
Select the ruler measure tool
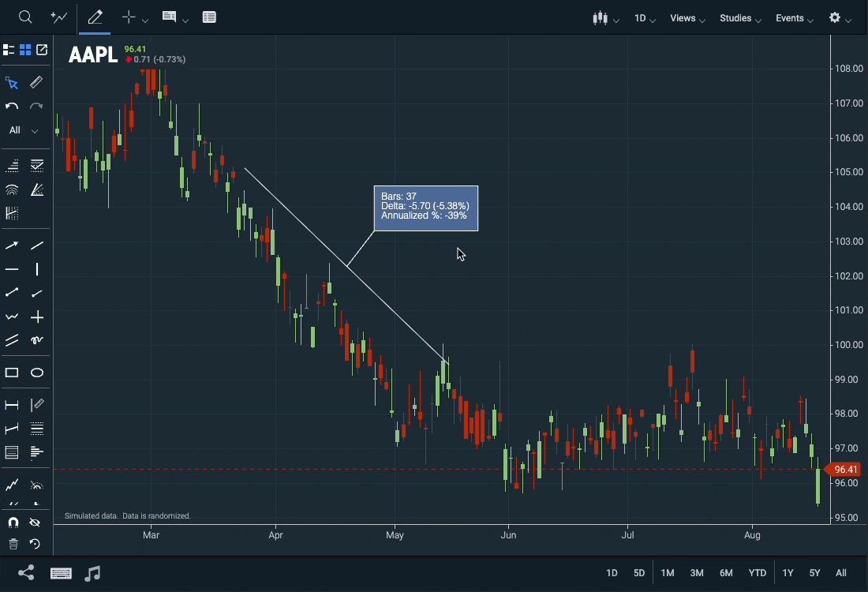pos(36,83)
